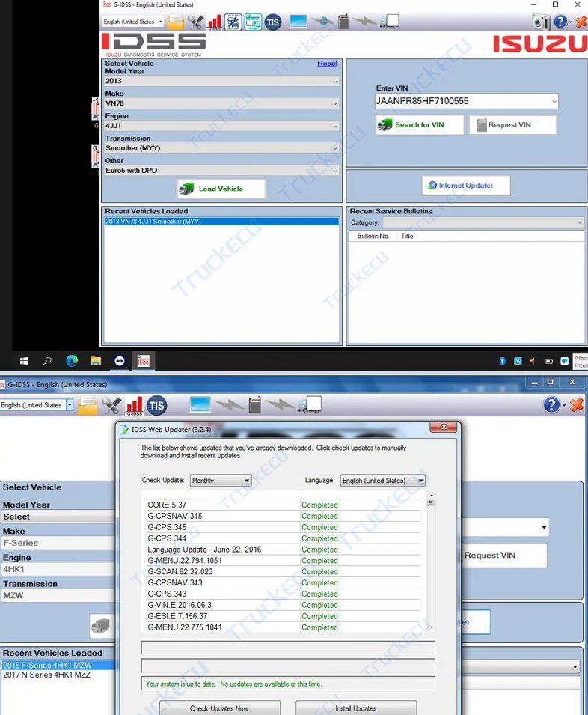588x715 pixels.
Task: Open the Category dropdown under Recent Service Bulletins
Action: 483,222
